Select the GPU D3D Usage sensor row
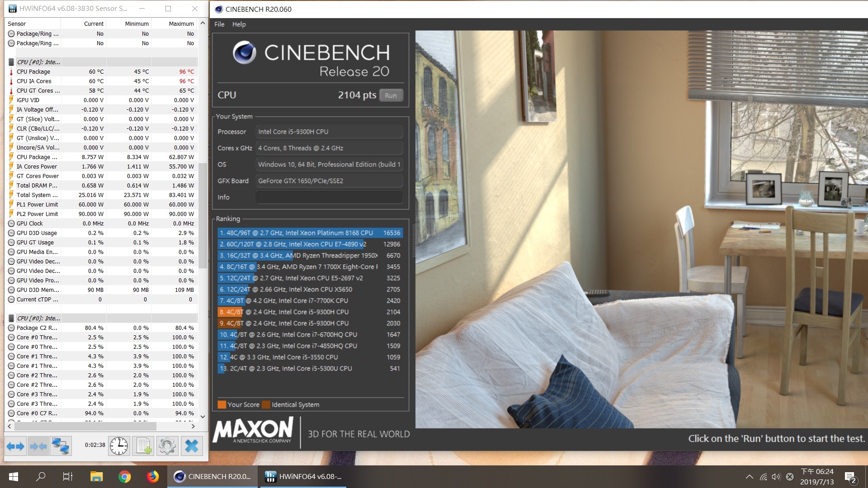 (101, 233)
